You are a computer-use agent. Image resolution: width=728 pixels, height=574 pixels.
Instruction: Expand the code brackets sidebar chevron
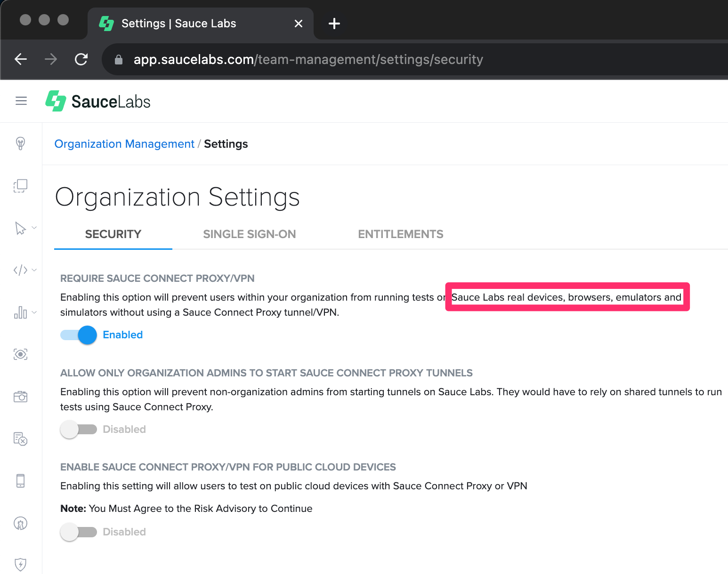34,270
